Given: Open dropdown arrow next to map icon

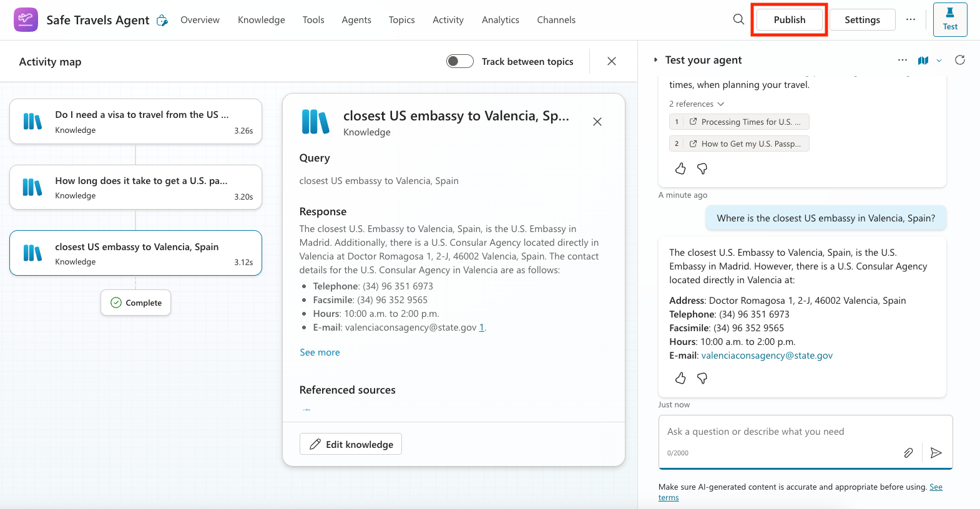Looking at the screenshot, I should (939, 61).
